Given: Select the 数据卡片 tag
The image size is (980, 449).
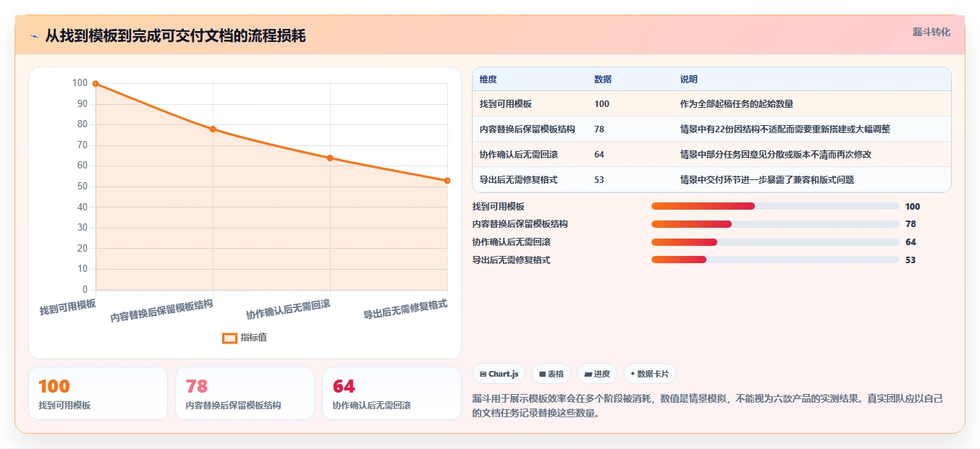Looking at the screenshot, I should pos(650,374).
